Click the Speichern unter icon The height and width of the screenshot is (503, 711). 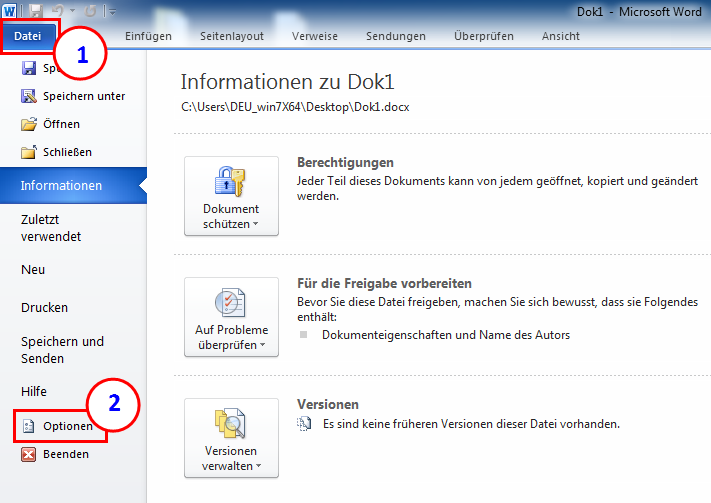(29, 96)
